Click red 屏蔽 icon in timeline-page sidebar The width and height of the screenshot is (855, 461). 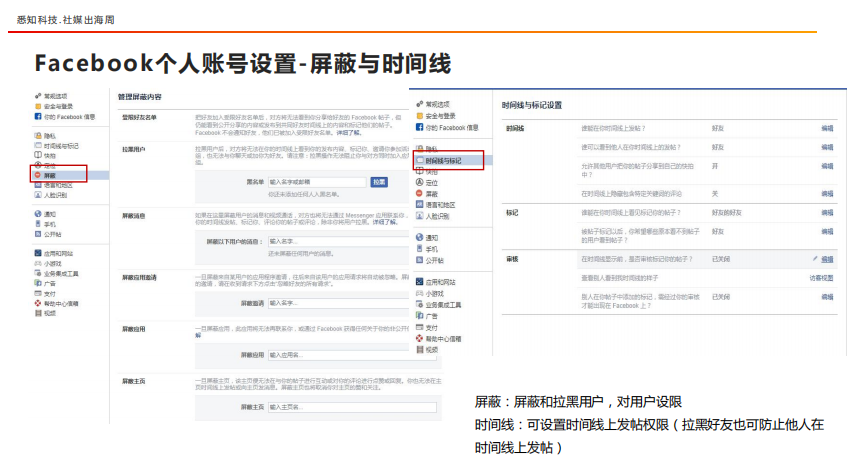click(419, 193)
